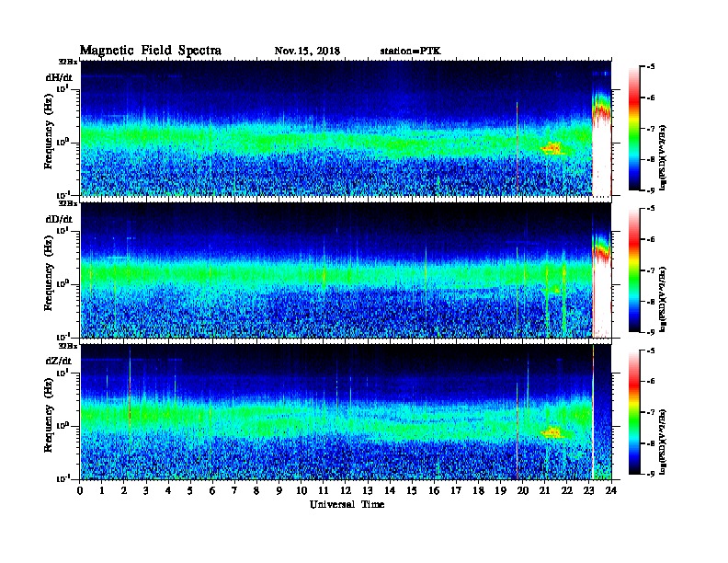Click the "-7" value on the dD/dt color scale
The image size is (728, 563).
[x=651, y=270]
